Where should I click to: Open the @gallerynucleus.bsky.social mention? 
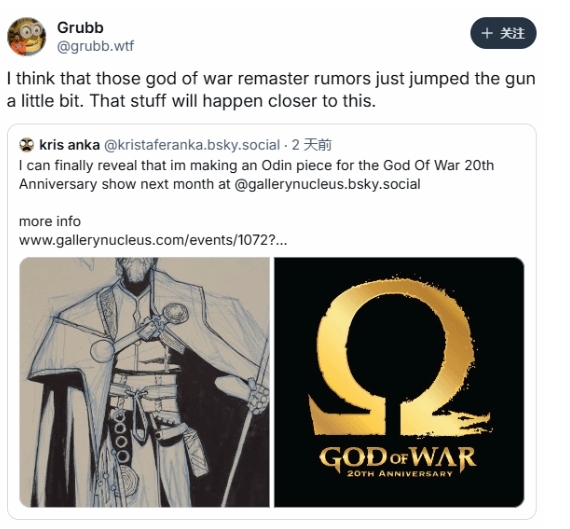(328, 184)
